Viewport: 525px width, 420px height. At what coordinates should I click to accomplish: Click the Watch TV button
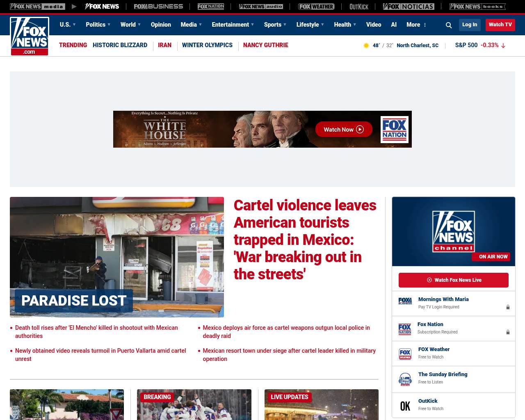pos(500,25)
